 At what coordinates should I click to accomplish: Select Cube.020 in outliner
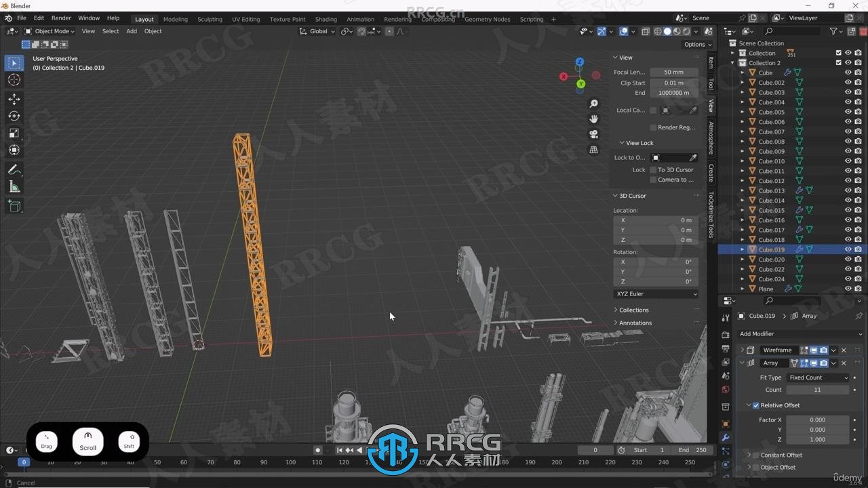pyautogui.click(x=771, y=260)
